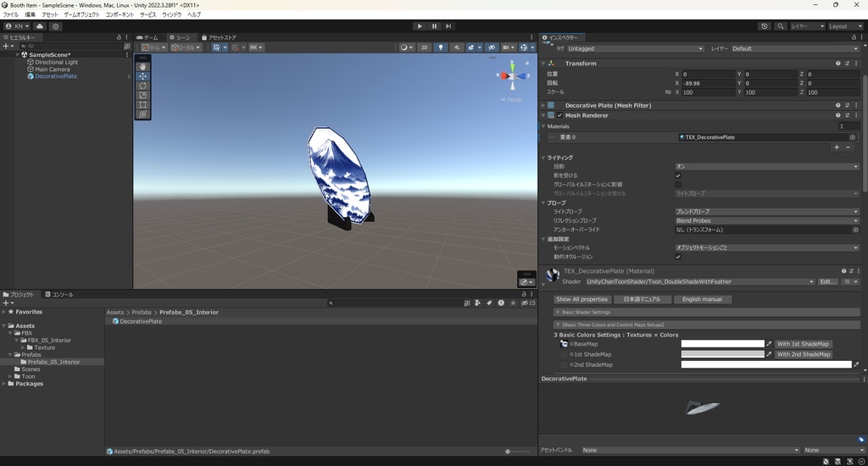Select the combined Transform tool

[142, 114]
